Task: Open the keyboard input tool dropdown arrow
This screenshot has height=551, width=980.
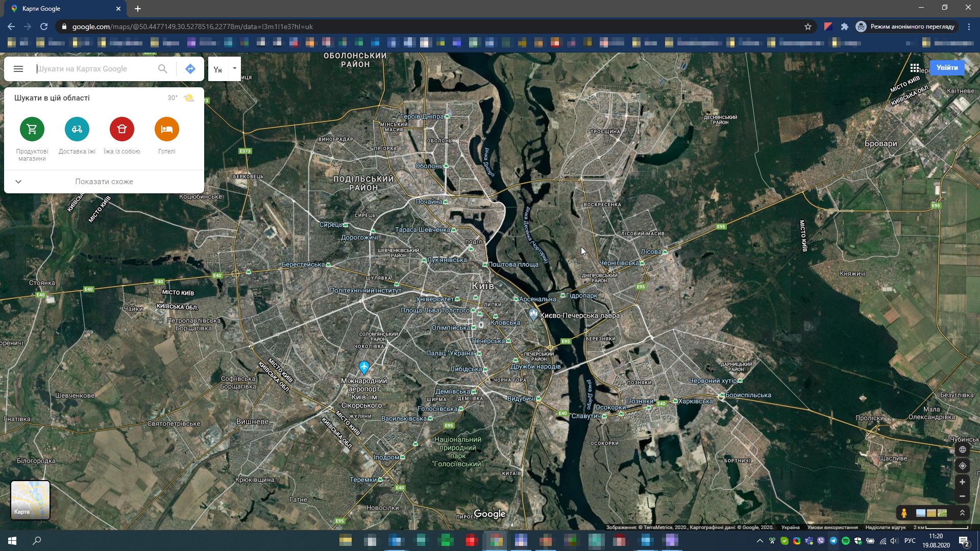Action: [x=235, y=68]
